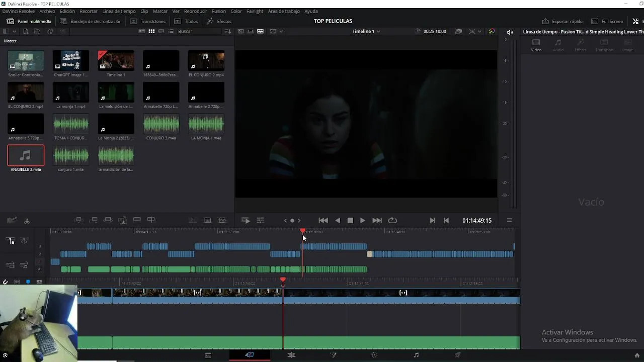Stop playback
This screenshot has height=362, width=644.
click(350, 220)
